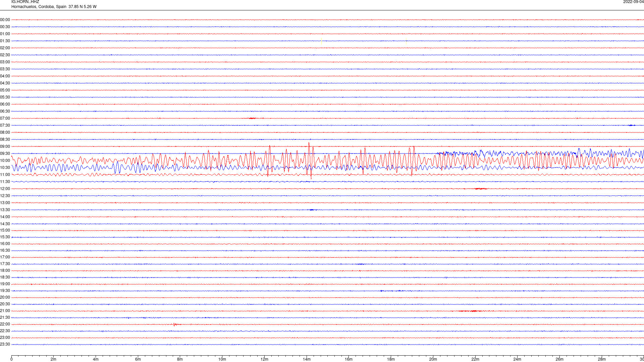Select the 21:00 time row label
Image resolution: width=644 pixels, height=362 pixels.
(5, 311)
